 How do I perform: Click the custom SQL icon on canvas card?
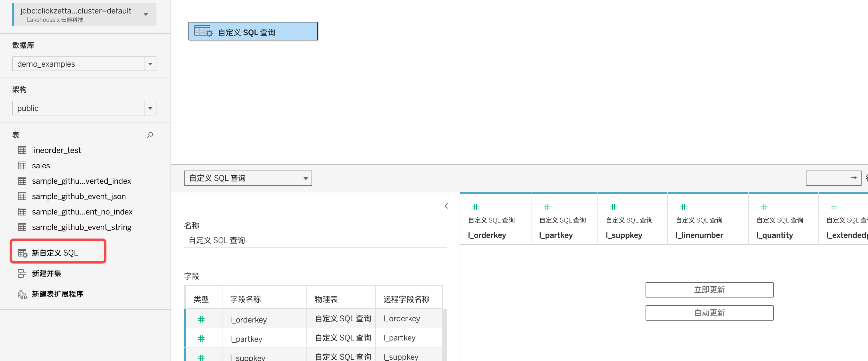pyautogui.click(x=204, y=31)
